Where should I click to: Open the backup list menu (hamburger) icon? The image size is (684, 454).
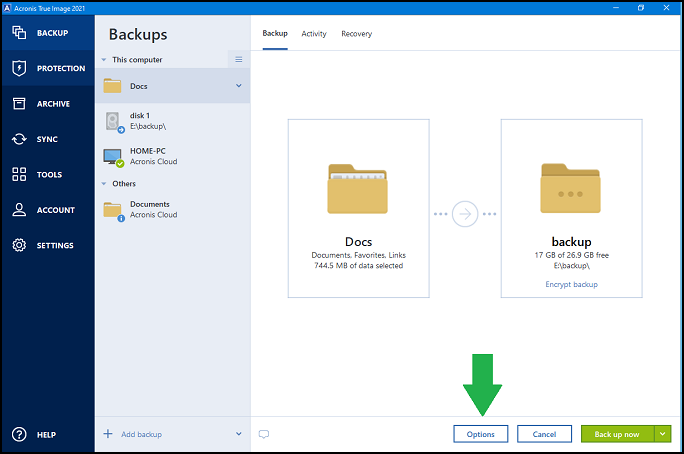239,59
